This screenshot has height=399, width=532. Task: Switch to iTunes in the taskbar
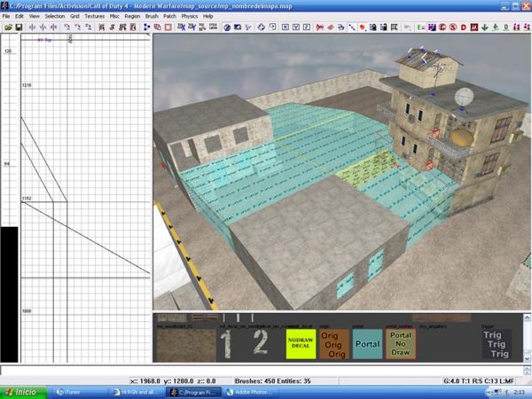[x=79, y=392]
